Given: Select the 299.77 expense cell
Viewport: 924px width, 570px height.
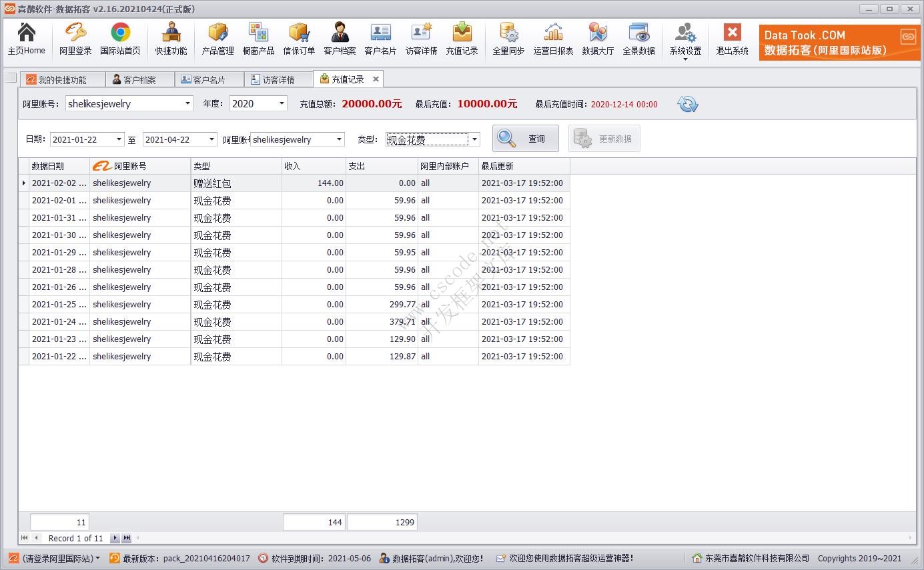Looking at the screenshot, I should coord(382,305).
